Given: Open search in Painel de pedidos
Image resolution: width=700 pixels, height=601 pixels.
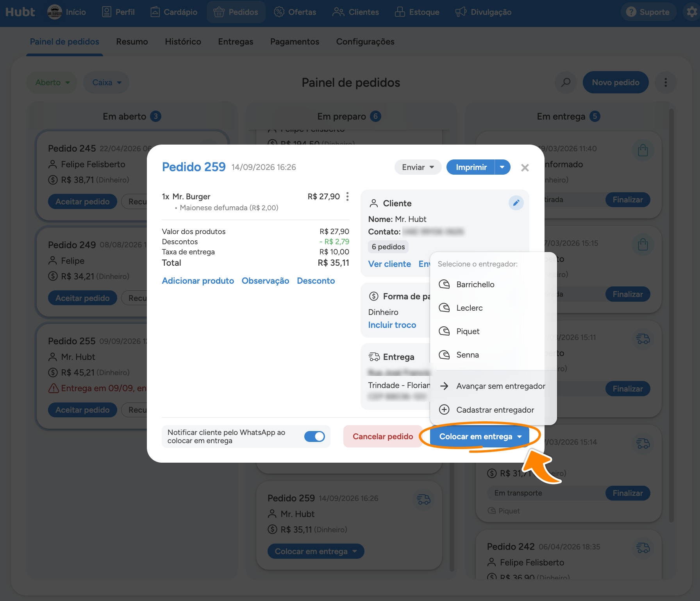Looking at the screenshot, I should click(566, 82).
